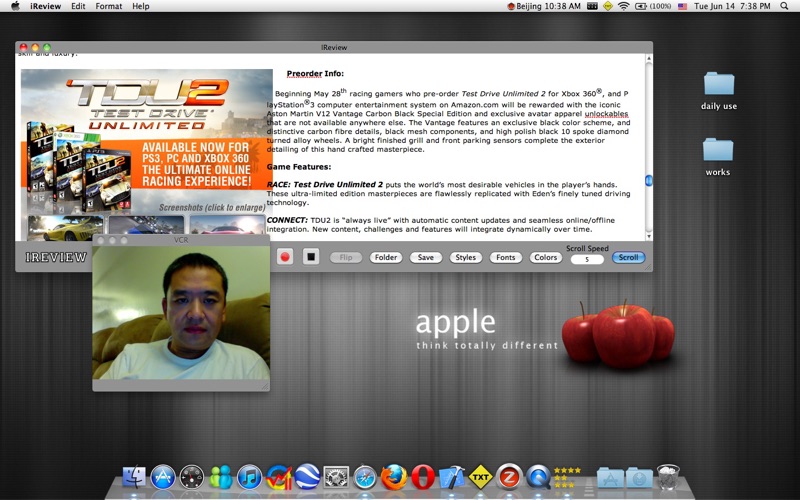Open the iReview application menu
800x500 pixels.
(45, 6)
